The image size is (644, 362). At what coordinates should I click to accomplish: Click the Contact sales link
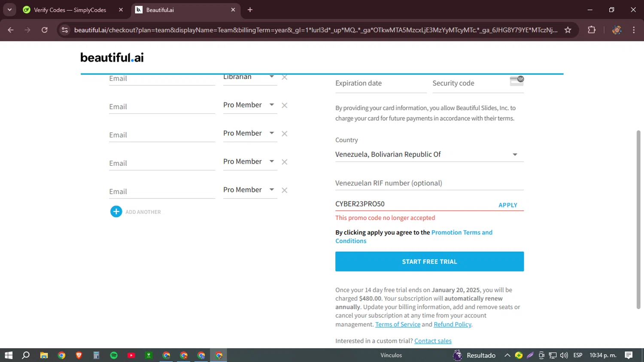(x=433, y=341)
